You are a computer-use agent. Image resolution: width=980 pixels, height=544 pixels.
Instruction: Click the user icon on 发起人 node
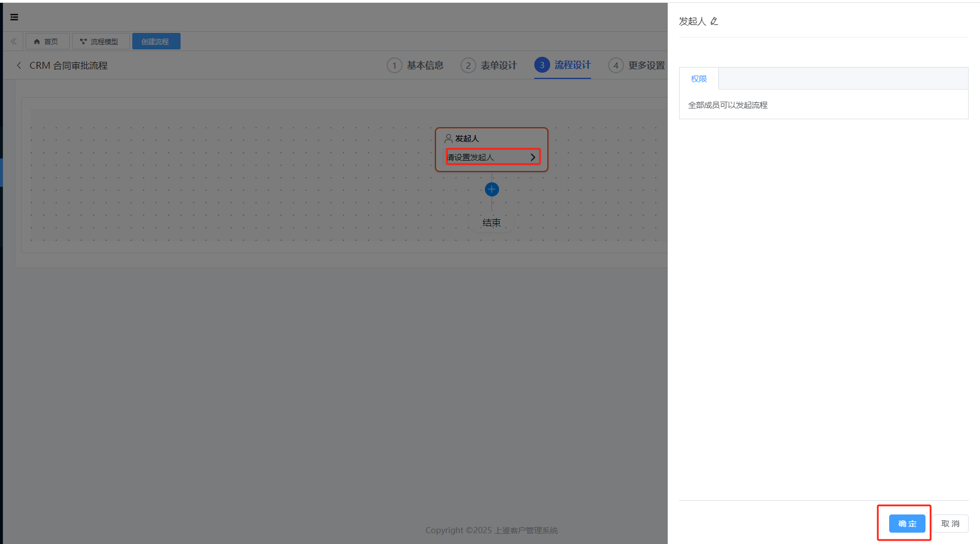(x=448, y=139)
